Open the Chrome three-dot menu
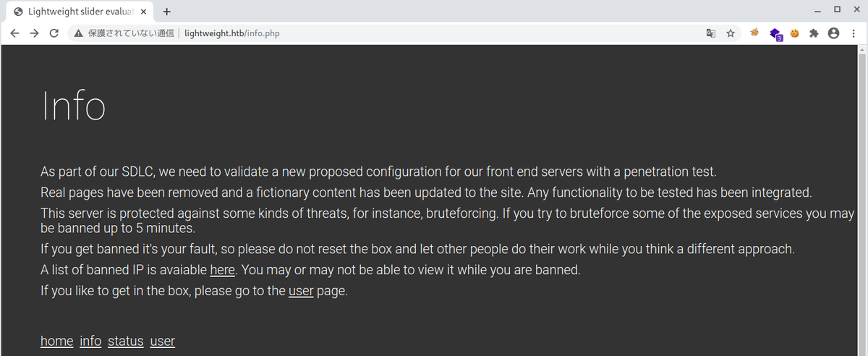868x356 pixels. [x=853, y=33]
